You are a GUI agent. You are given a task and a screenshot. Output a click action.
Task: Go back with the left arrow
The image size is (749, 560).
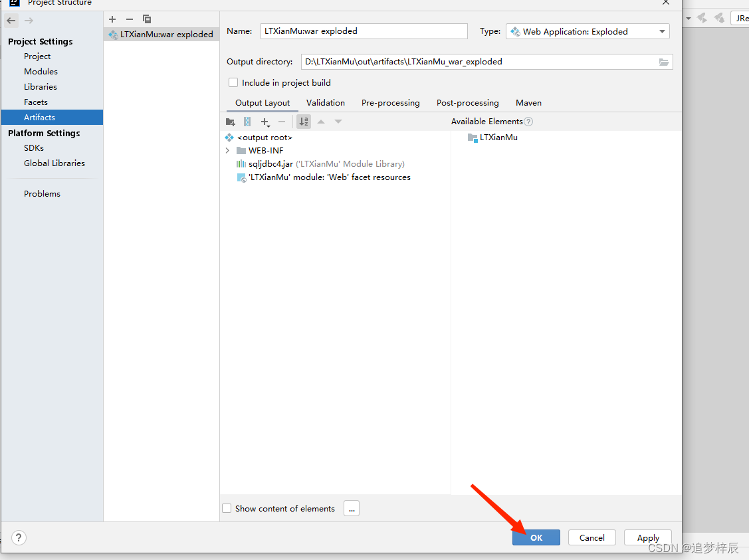click(11, 21)
